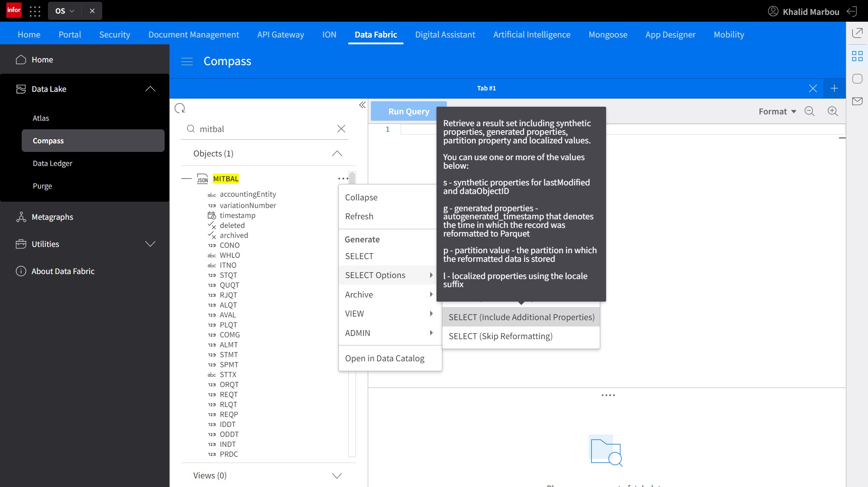
Task: Close Tab #1 with the X
Action: [x=813, y=88]
